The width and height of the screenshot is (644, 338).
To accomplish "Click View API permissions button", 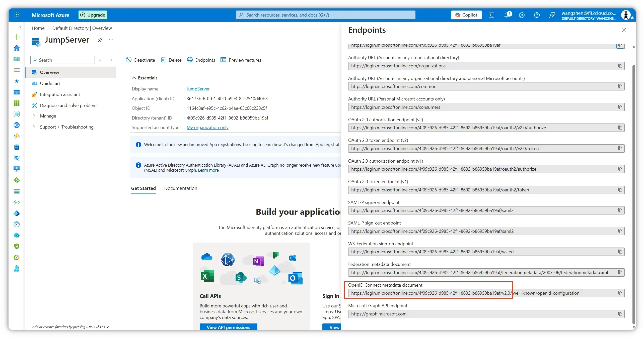I will (228, 327).
